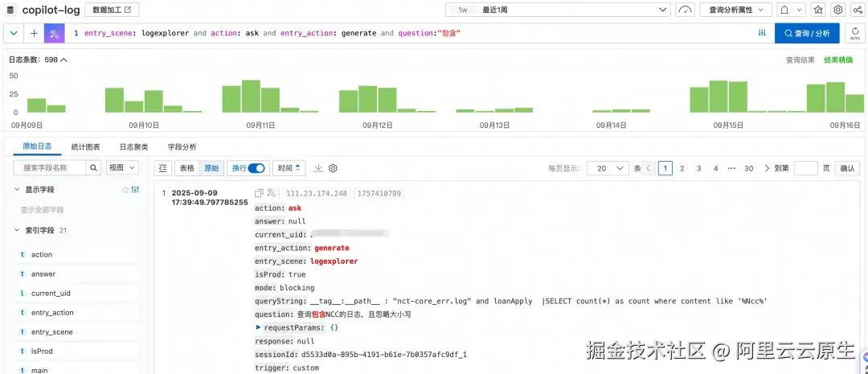Viewport: 868px width, 374px height.
Task: Open the 查询分析属性 dropdown
Action: [x=735, y=10]
